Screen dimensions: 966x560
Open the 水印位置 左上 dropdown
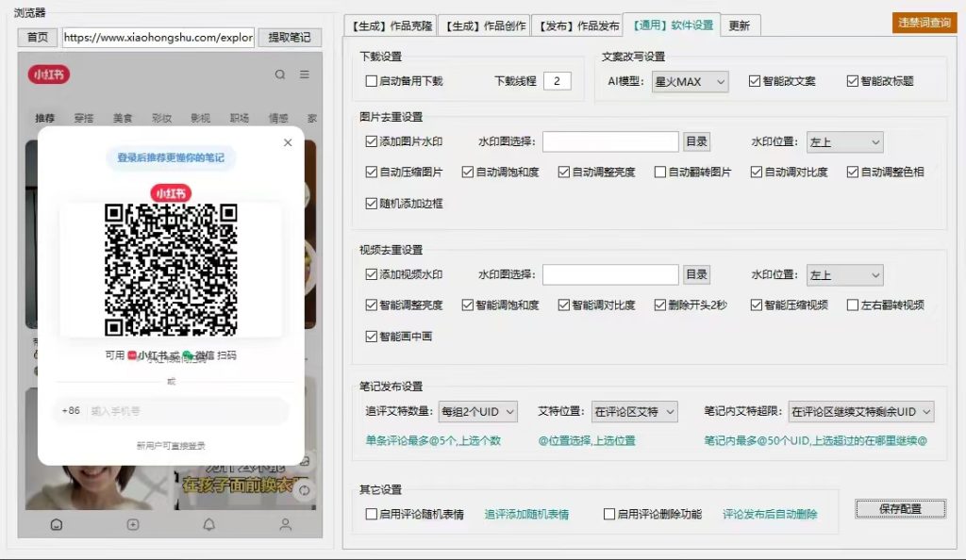pos(843,140)
